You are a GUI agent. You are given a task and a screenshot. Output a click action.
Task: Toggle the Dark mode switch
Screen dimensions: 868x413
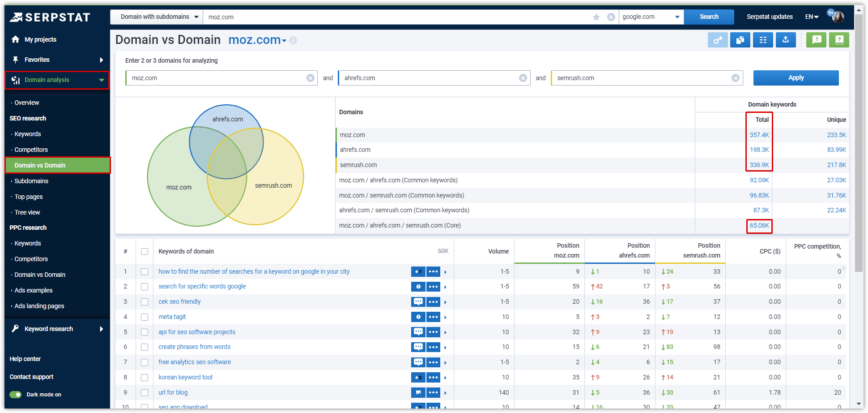[16, 395]
